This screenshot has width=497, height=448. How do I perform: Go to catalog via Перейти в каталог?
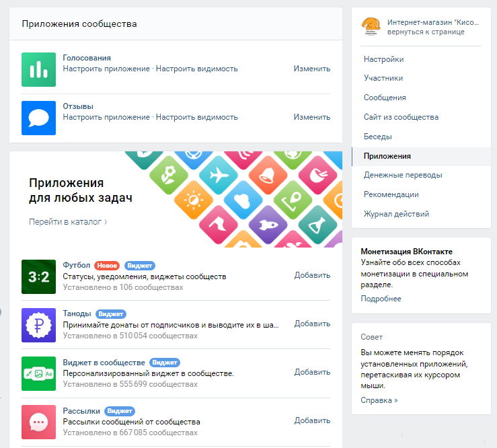tap(68, 221)
